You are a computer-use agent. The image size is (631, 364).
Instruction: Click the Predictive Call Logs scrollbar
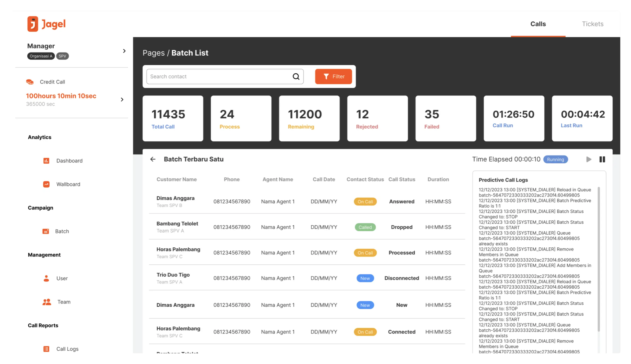click(599, 259)
